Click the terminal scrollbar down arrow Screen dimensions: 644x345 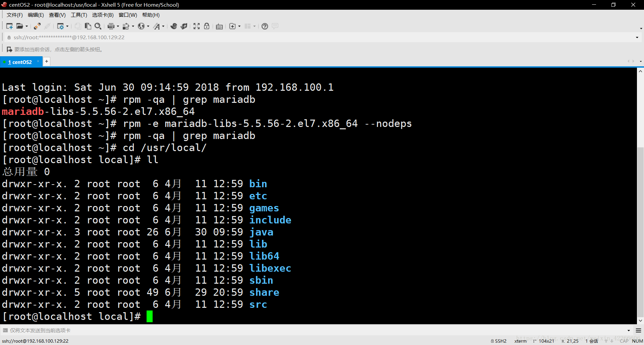[640, 321]
